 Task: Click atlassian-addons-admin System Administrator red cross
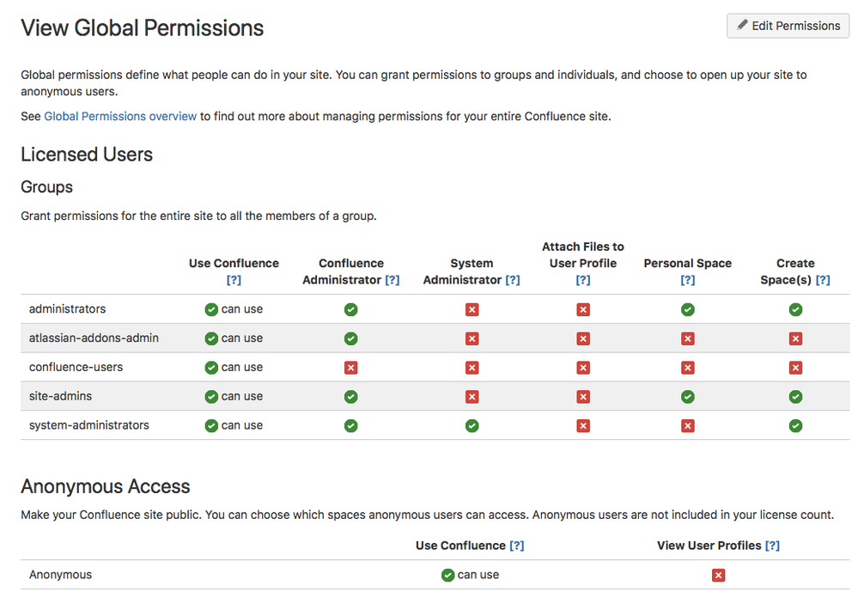click(472, 338)
